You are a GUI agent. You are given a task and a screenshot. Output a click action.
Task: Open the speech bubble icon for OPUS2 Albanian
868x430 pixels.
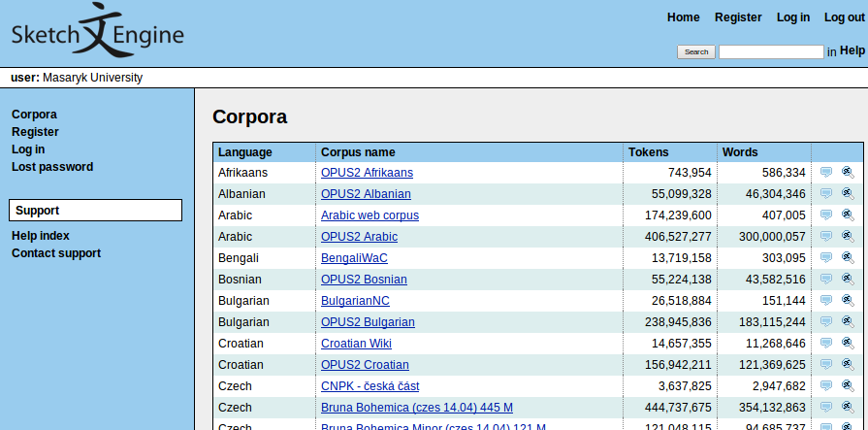click(826, 194)
